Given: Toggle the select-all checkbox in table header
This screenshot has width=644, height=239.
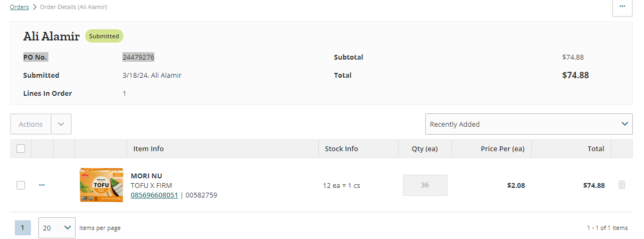Looking at the screenshot, I should pos(21,149).
